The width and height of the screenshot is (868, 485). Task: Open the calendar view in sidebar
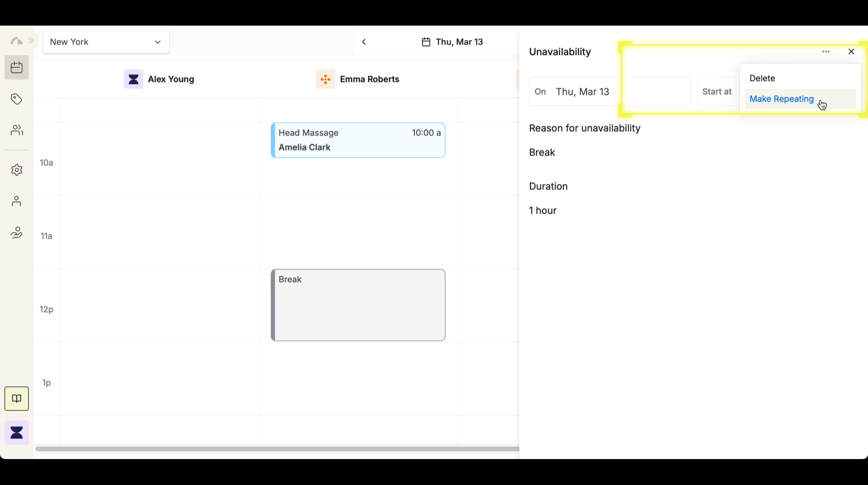17,67
